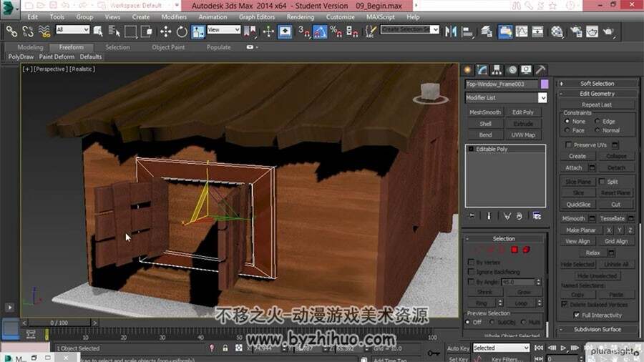Select Face constraint radio button
Screen dimensions: 644x362
(x=567, y=130)
